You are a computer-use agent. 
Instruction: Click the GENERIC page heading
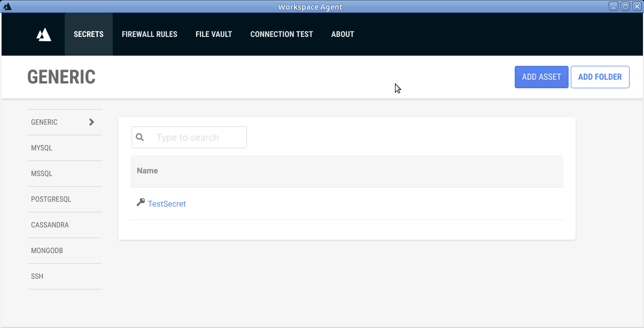point(61,77)
